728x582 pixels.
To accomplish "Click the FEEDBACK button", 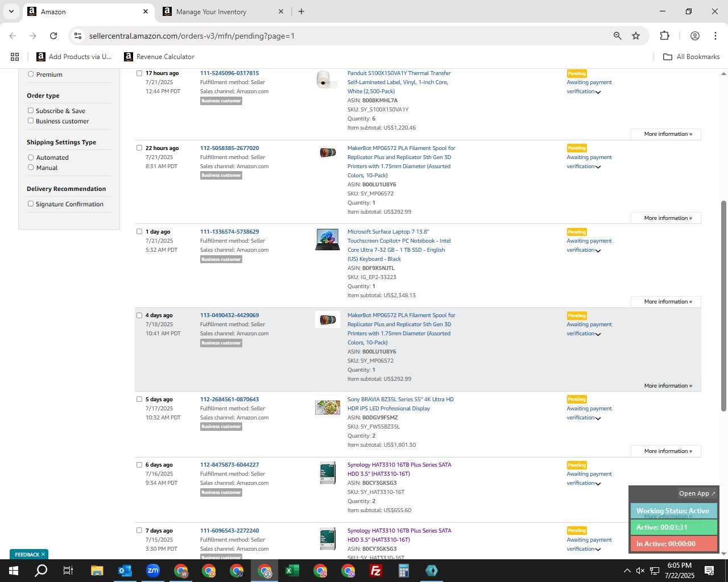I will (30, 554).
